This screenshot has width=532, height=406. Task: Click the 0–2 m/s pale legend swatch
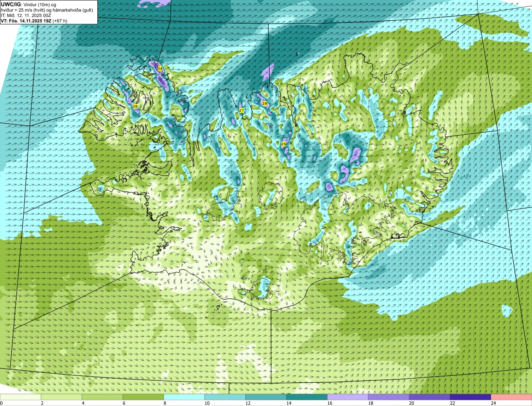[21, 397]
